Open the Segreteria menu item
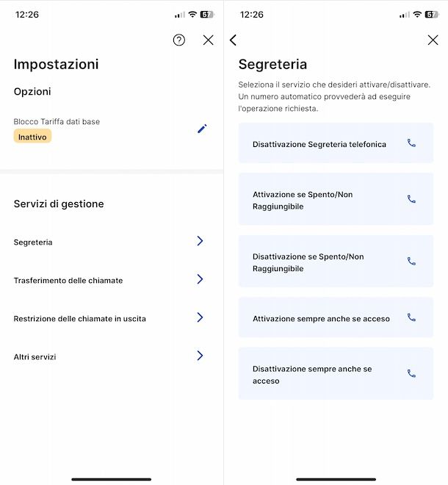 click(33, 242)
